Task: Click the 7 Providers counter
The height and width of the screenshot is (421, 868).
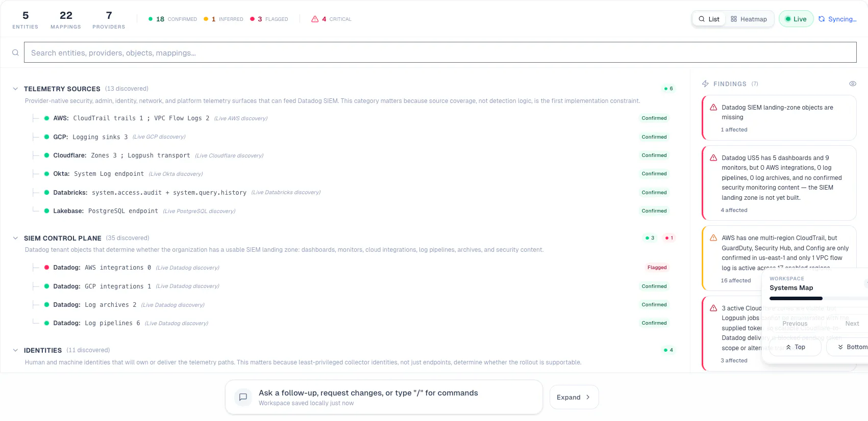Action: click(109, 19)
